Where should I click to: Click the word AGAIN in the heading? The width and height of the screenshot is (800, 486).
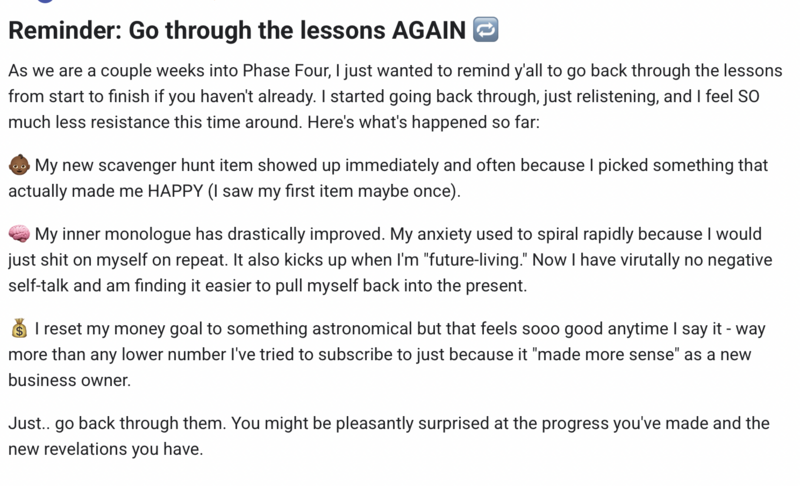tap(429, 30)
